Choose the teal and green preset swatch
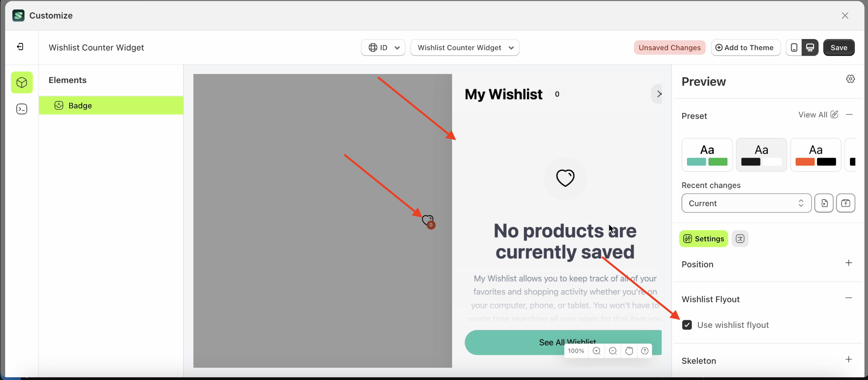 click(707, 155)
